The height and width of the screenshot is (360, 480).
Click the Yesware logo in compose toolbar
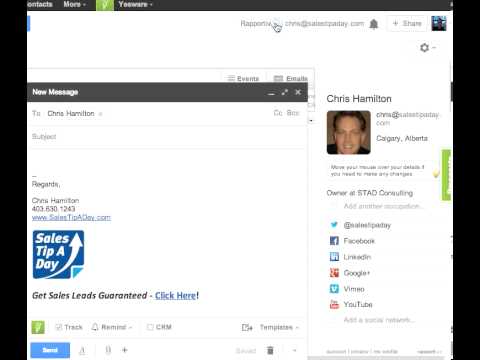point(38,327)
